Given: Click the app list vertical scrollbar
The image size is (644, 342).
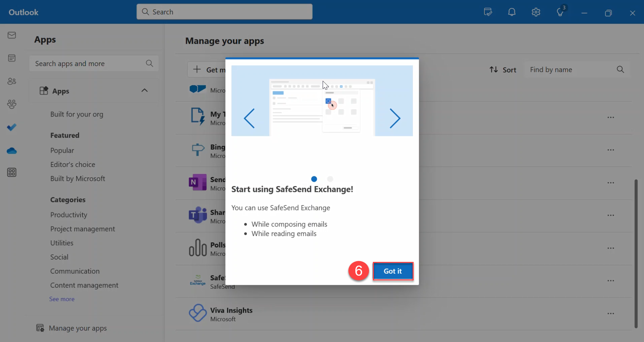Looking at the screenshot, I should [636, 253].
